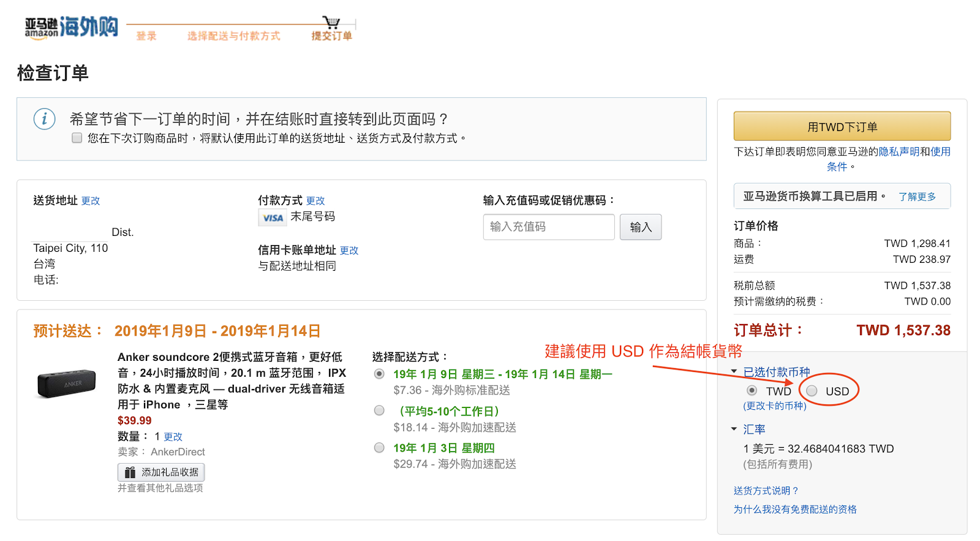Screen dimensions: 980x541
Task: Place order with 用TWD下订单 button
Action: pyautogui.click(x=842, y=126)
